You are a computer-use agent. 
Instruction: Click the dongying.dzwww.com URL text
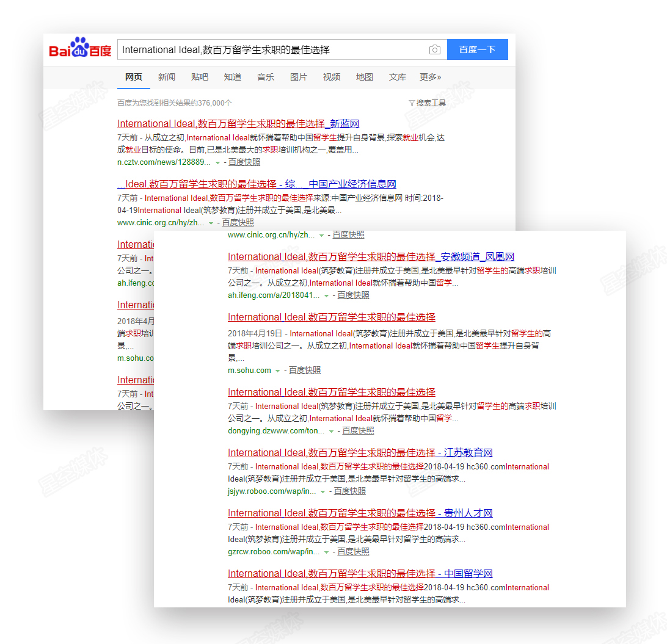276,431
